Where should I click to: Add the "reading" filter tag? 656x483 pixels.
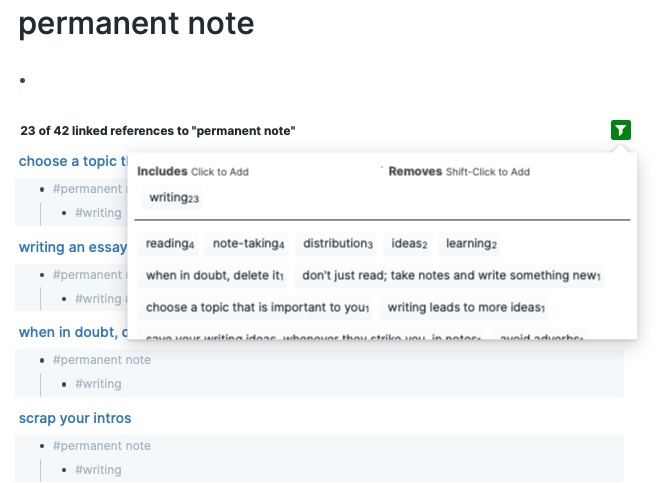[x=170, y=244]
